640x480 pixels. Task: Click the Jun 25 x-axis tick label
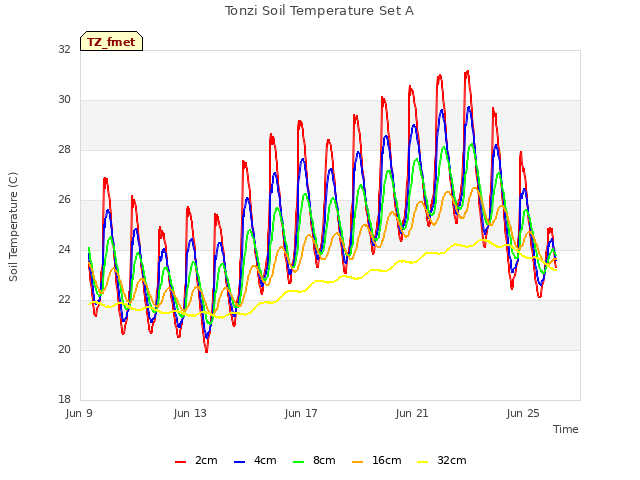tap(523, 413)
